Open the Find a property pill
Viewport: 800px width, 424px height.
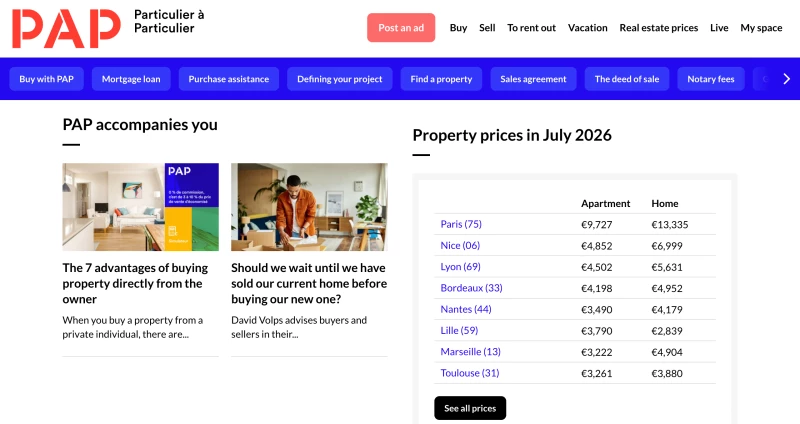(x=441, y=79)
